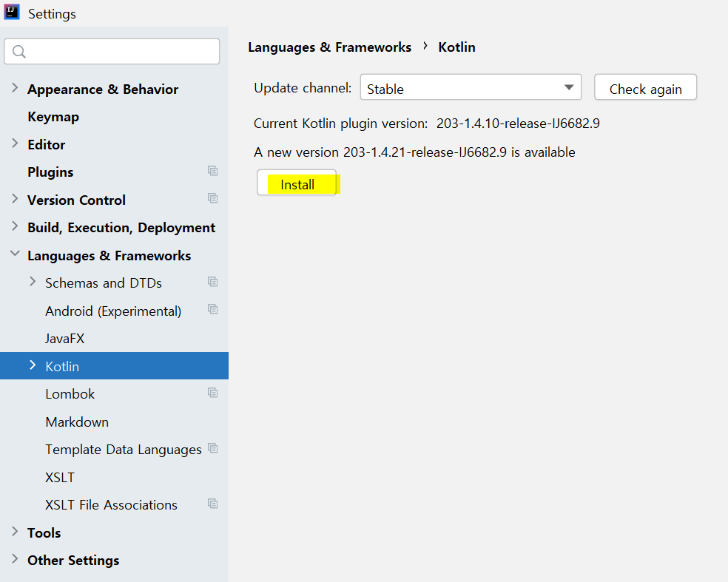The width and height of the screenshot is (728, 582).
Task: Click project-level icon beside Version Control
Action: (x=212, y=199)
